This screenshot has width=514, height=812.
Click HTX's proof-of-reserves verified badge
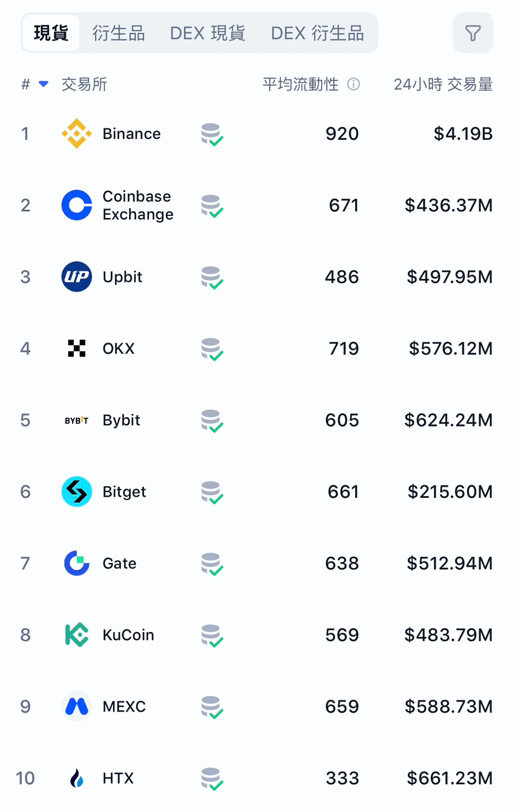pos(212,779)
